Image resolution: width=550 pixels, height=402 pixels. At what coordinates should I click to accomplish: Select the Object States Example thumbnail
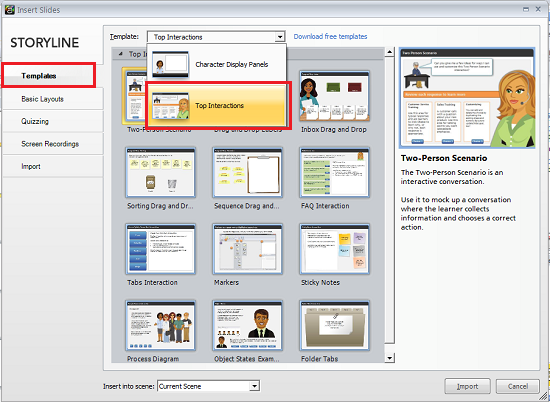click(247, 325)
